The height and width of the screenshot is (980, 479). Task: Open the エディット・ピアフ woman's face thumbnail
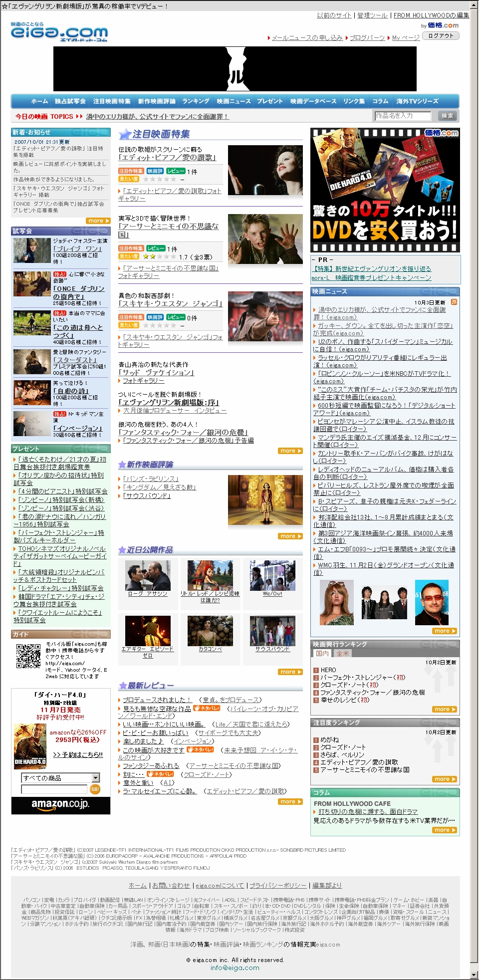(x=265, y=170)
